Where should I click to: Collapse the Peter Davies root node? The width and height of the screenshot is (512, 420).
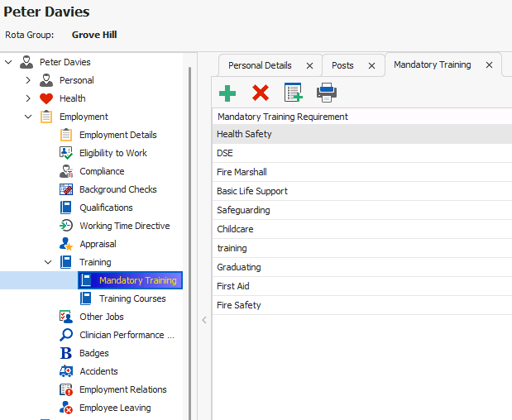pos(8,62)
